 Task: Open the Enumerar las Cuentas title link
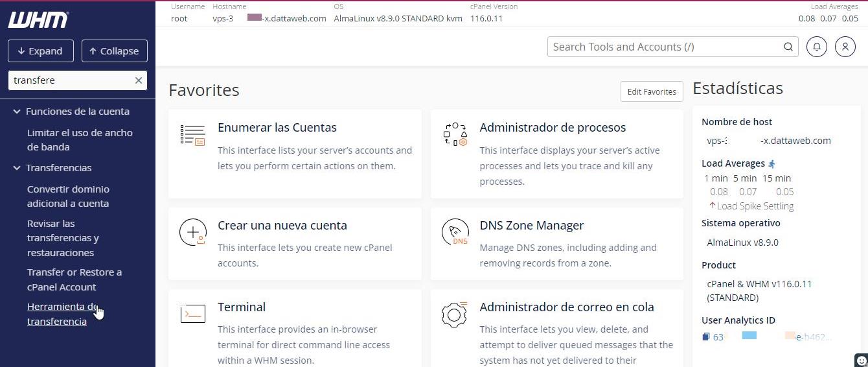[277, 127]
